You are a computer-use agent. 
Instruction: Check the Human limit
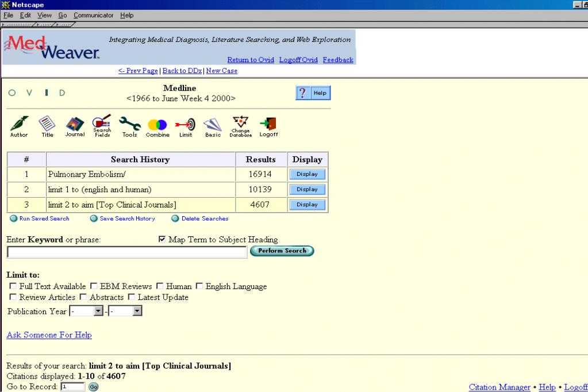click(x=160, y=286)
